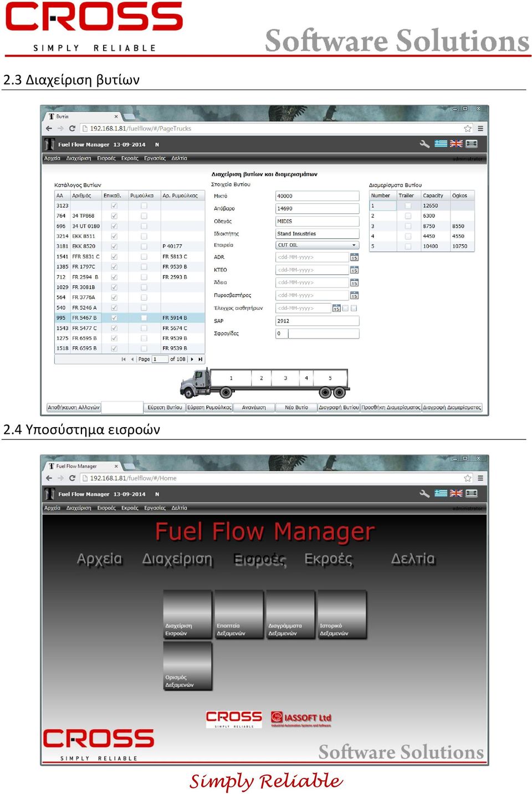The width and height of the screenshot is (532, 794).
Task: Bookmark star in Home address bar
Action: 468,478
